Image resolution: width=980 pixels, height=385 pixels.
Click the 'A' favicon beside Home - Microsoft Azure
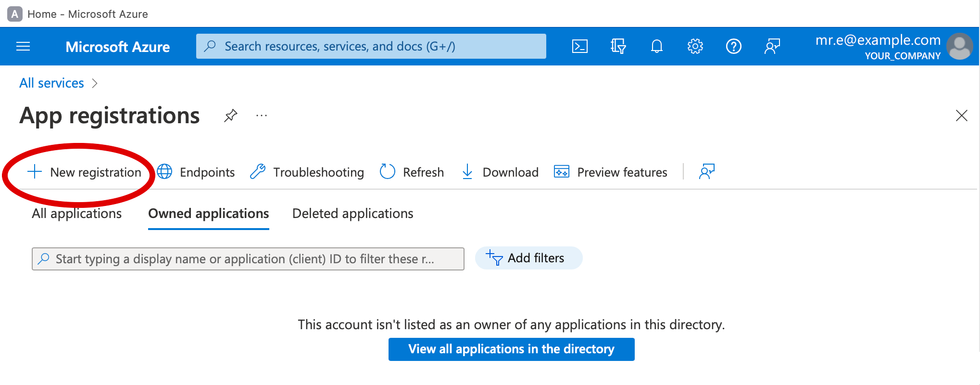coord(15,14)
